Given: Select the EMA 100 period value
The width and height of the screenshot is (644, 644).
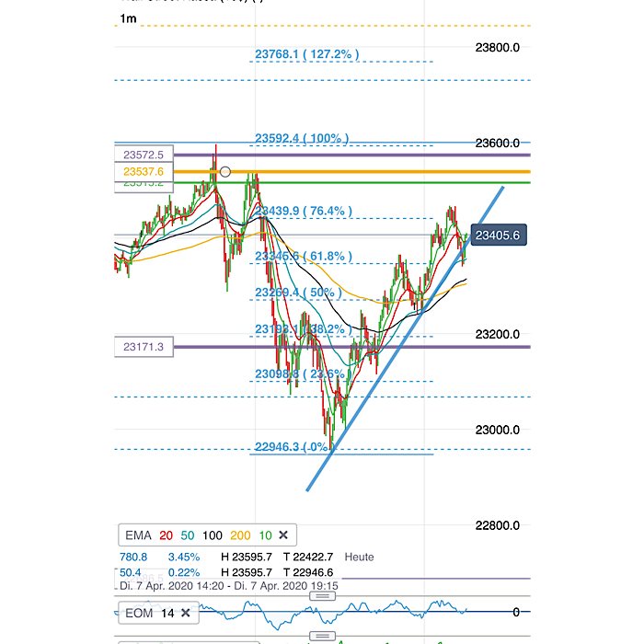Looking at the screenshot, I should click(212, 535).
